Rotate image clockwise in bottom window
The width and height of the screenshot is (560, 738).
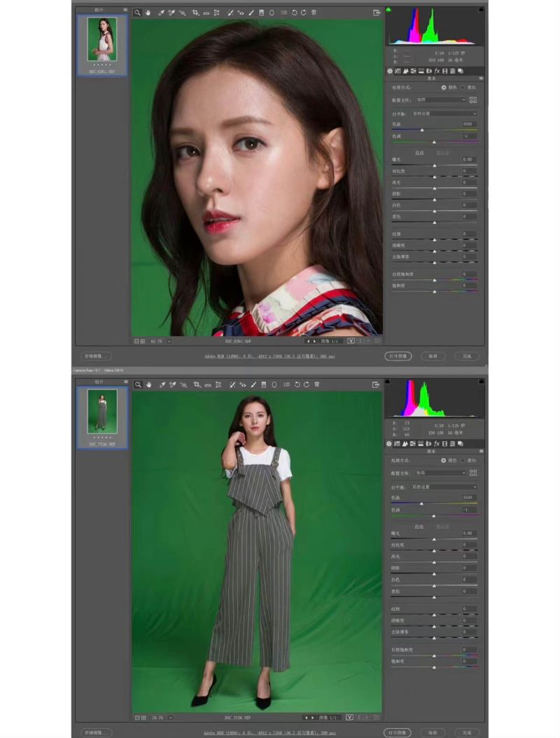tap(304, 384)
